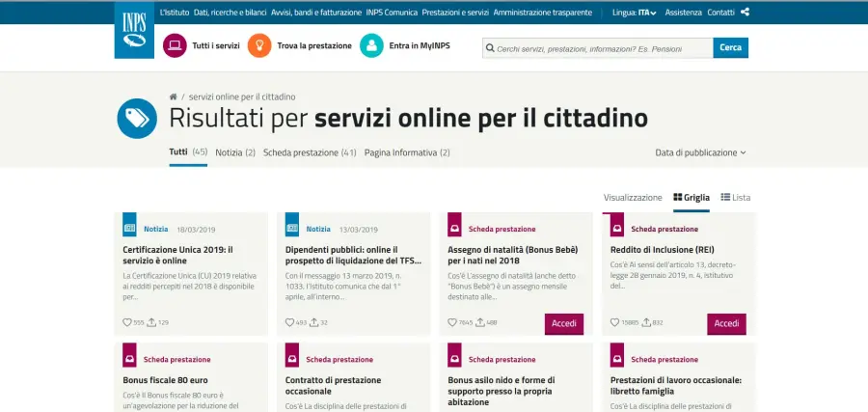The width and height of the screenshot is (868, 412).
Task: Click the Entra in MyINPS label
Action: 420,46
